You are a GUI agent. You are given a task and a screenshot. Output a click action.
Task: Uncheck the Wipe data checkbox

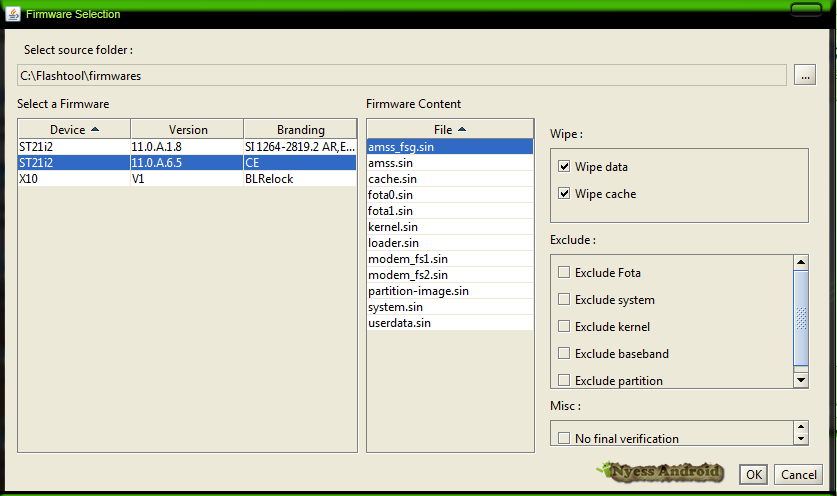pos(564,166)
